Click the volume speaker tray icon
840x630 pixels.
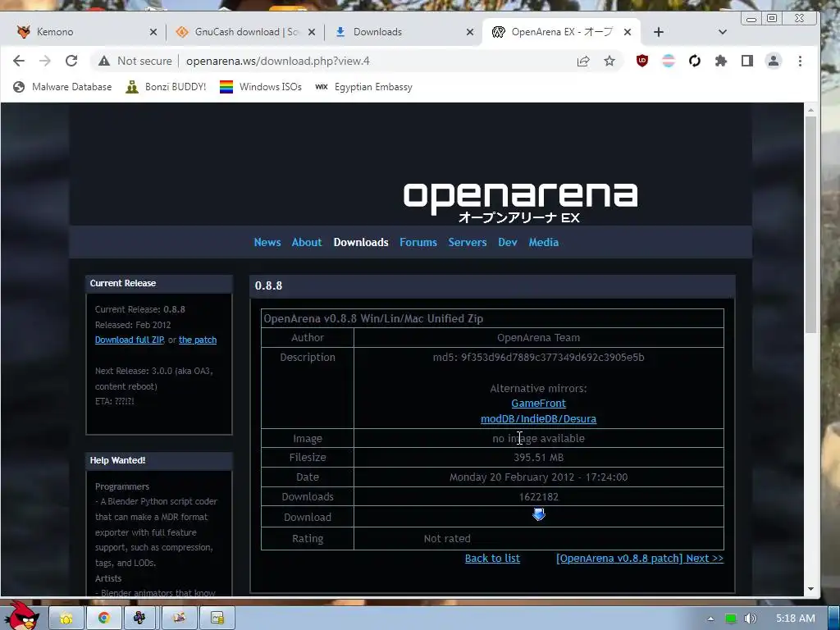coord(751,619)
